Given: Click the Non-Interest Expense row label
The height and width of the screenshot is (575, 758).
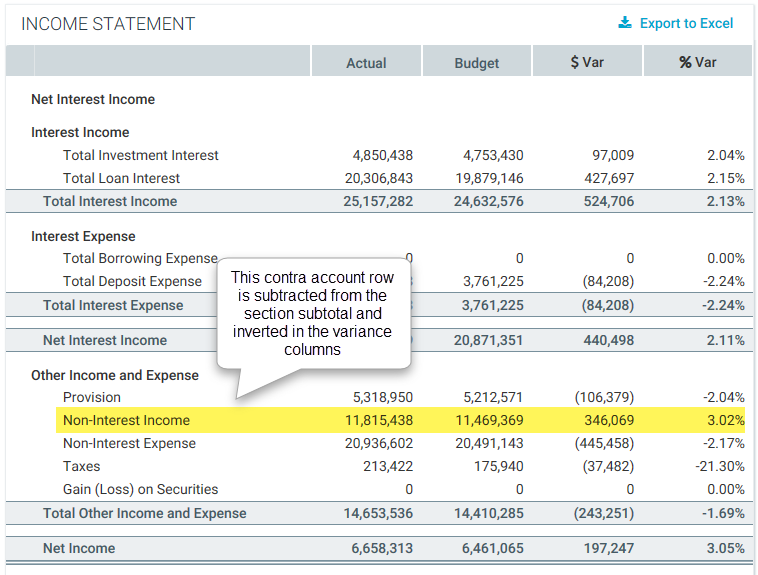Looking at the screenshot, I should click(129, 443).
